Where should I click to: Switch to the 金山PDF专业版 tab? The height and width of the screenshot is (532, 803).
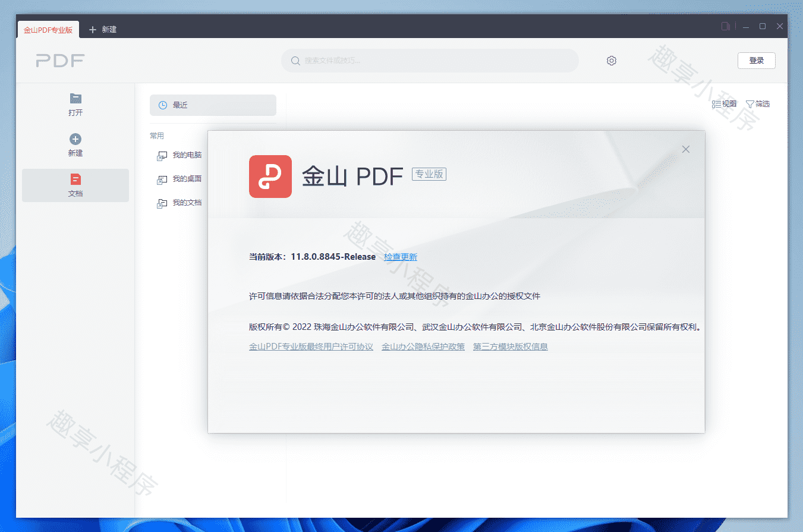pyautogui.click(x=48, y=30)
